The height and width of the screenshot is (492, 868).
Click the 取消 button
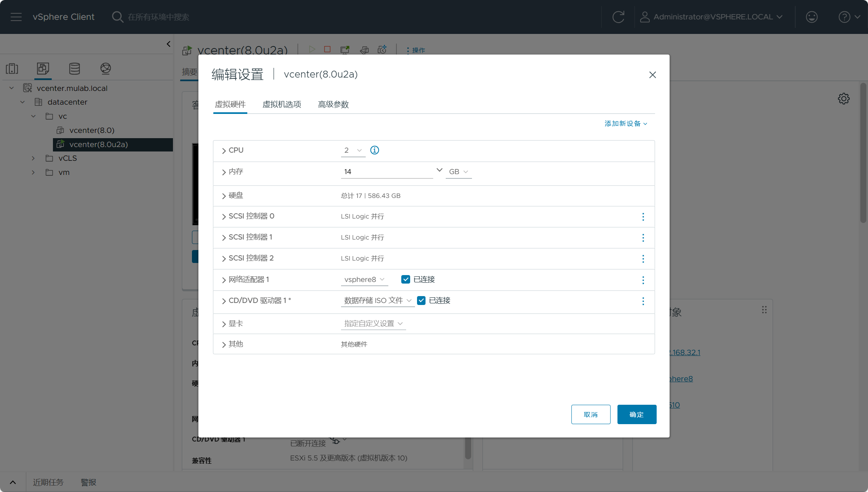pyautogui.click(x=591, y=414)
